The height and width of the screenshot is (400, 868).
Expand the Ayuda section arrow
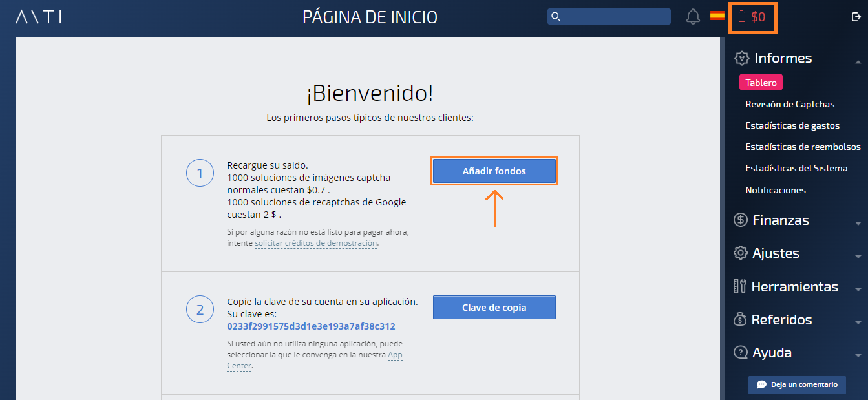coord(858,355)
